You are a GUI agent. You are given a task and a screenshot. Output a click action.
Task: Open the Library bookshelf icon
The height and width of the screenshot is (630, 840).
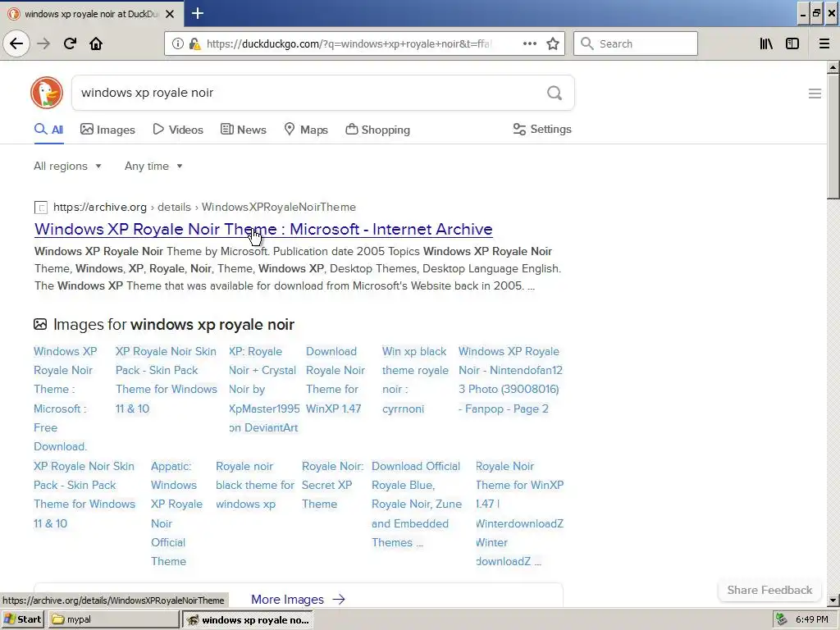766,43
